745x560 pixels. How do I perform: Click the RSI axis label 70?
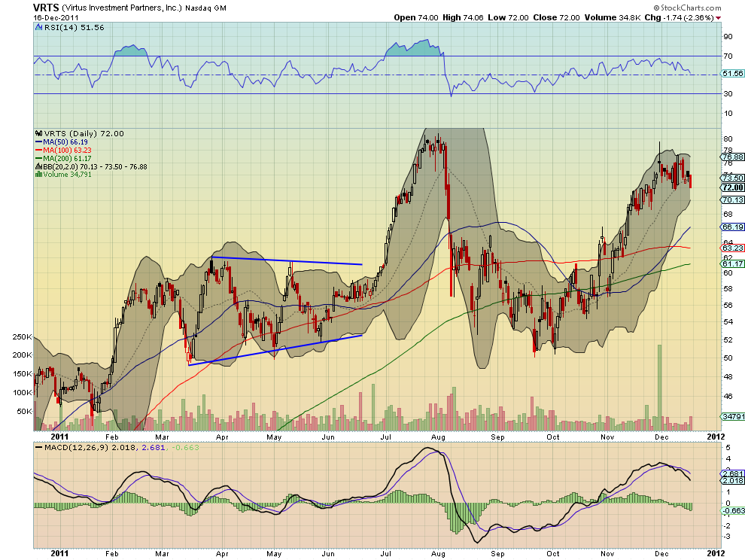pos(728,56)
